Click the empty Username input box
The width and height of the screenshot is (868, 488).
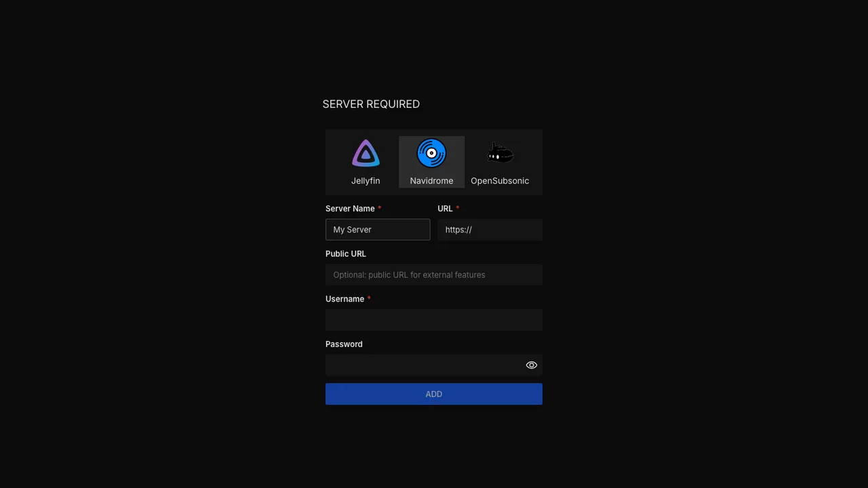click(x=434, y=320)
